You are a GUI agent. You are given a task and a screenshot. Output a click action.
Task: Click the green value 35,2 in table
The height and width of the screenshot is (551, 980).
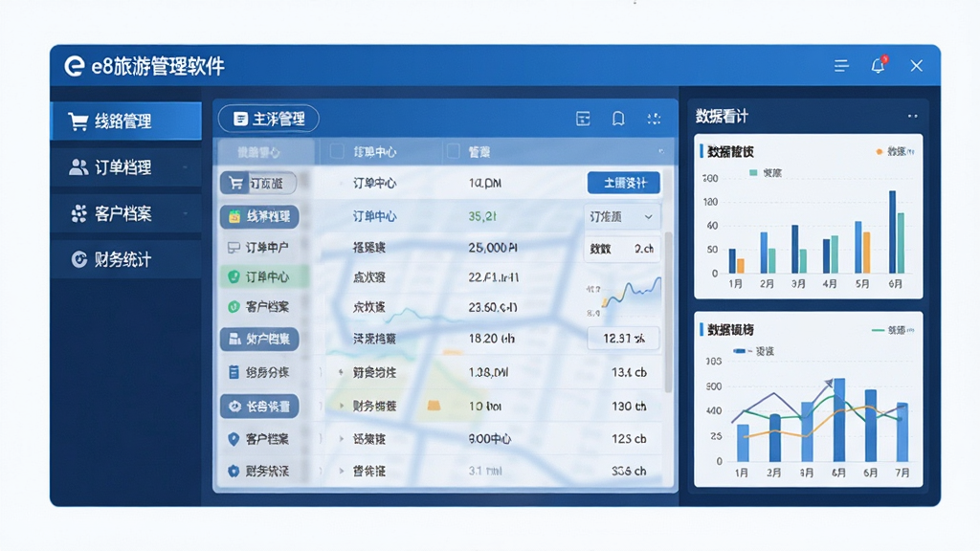click(482, 217)
